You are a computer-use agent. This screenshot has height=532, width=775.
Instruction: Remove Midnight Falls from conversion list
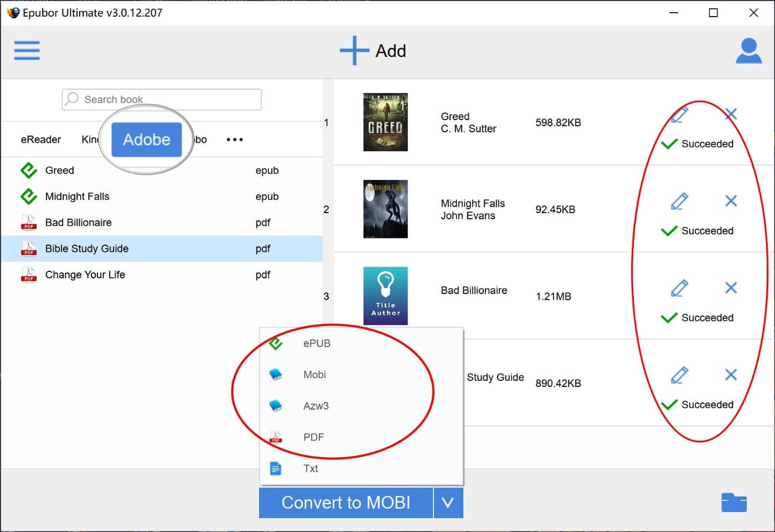tap(731, 200)
